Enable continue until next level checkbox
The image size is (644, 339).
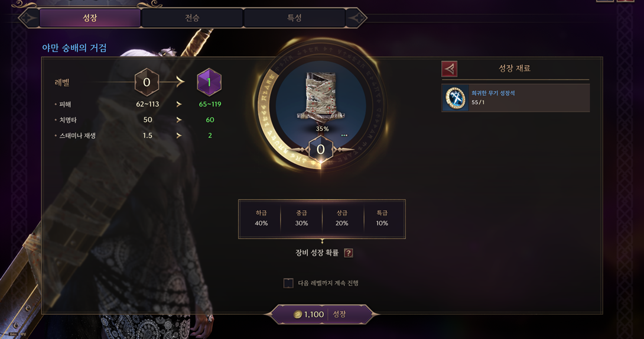288,283
